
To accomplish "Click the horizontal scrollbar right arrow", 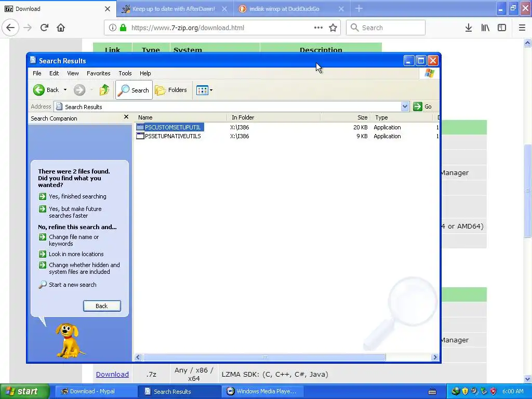I will click(x=435, y=357).
